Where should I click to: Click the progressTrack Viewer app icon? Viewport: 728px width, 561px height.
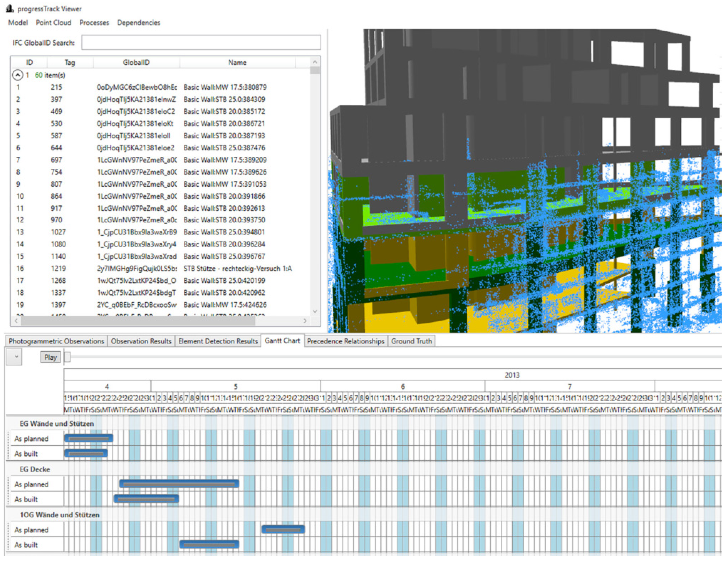point(10,8)
